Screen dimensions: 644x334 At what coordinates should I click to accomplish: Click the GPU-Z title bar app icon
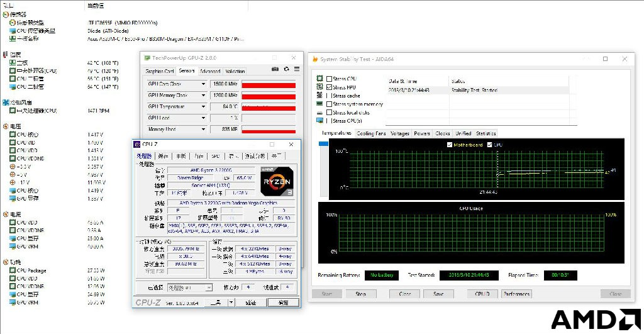tap(147, 58)
